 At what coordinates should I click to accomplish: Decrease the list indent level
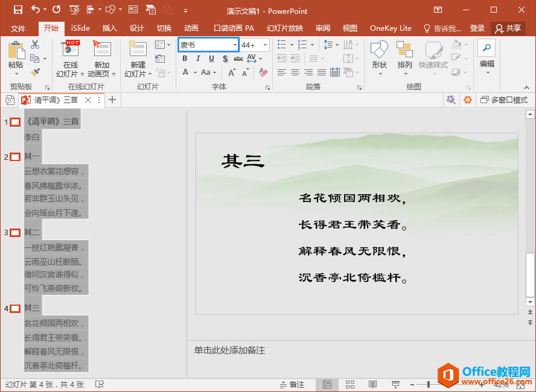tap(282, 58)
